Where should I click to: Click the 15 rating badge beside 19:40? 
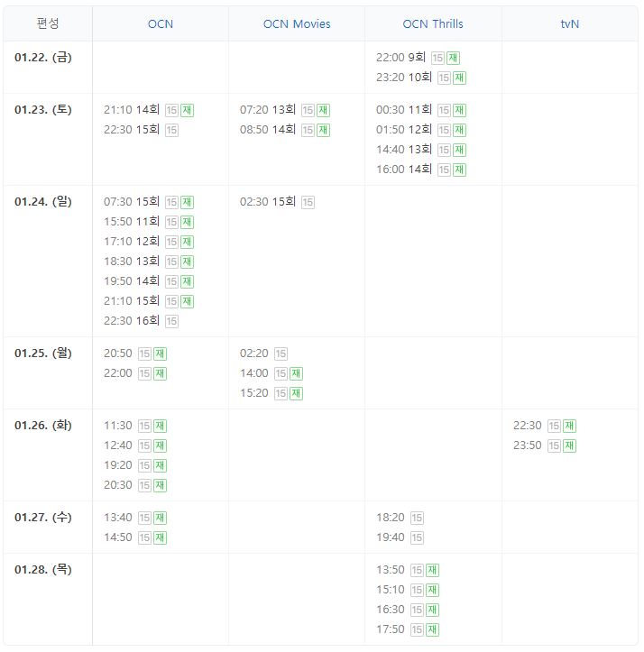(x=417, y=537)
